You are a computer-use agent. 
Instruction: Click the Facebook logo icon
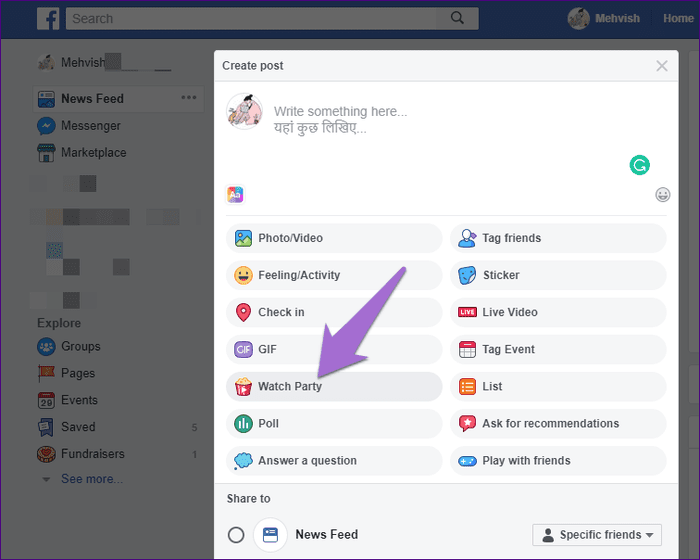(x=48, y=19)
